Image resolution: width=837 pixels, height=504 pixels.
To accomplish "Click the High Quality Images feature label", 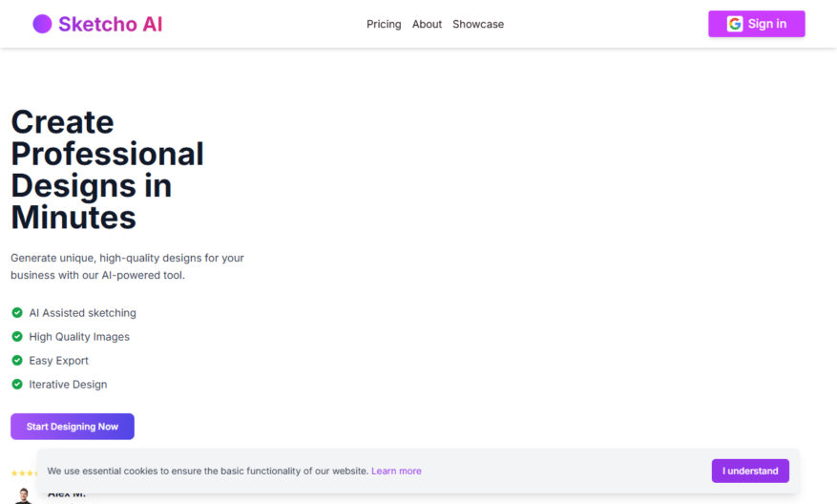I will [79, 336].
